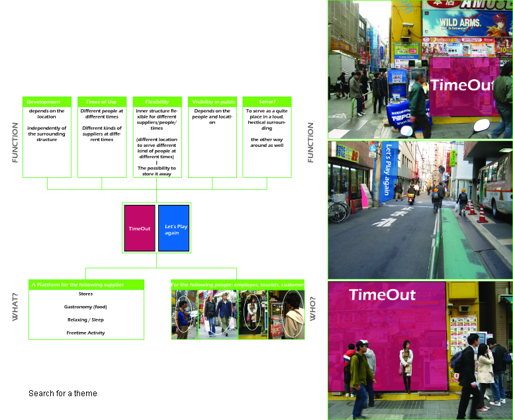Click the orange traffic cone in middle photo

[x=482, y=214]
